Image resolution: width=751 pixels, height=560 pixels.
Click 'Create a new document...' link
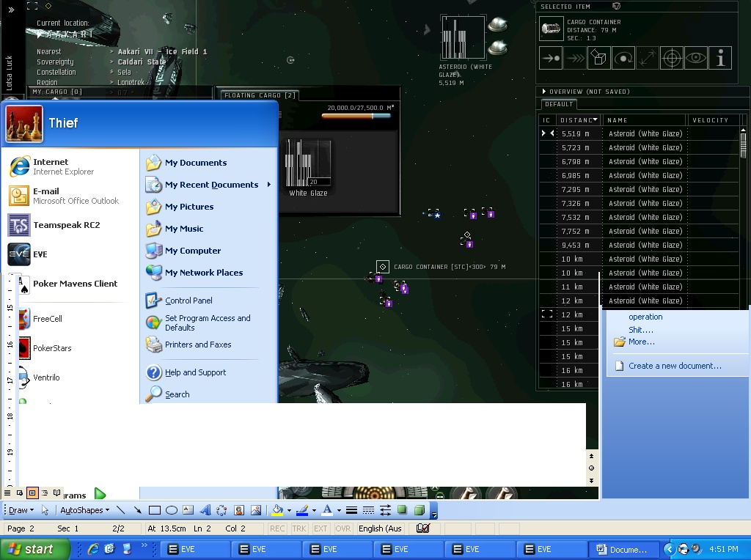(675, 366)
